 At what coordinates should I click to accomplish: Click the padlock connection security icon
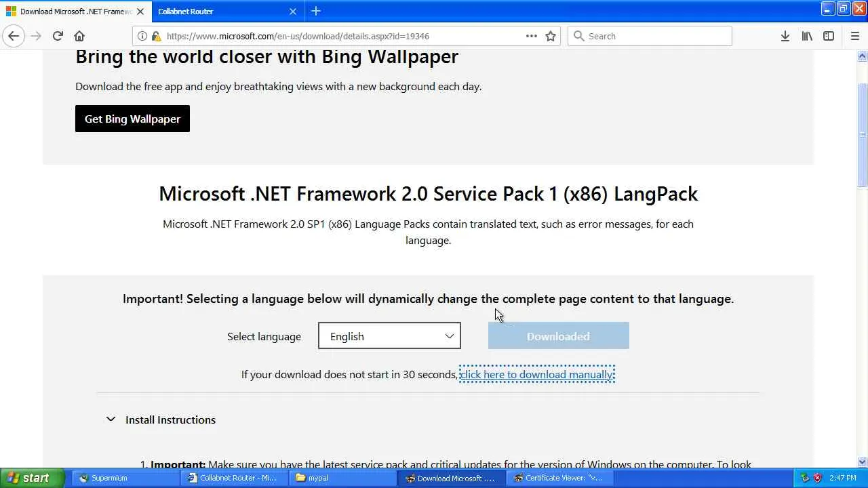(156, 36)
